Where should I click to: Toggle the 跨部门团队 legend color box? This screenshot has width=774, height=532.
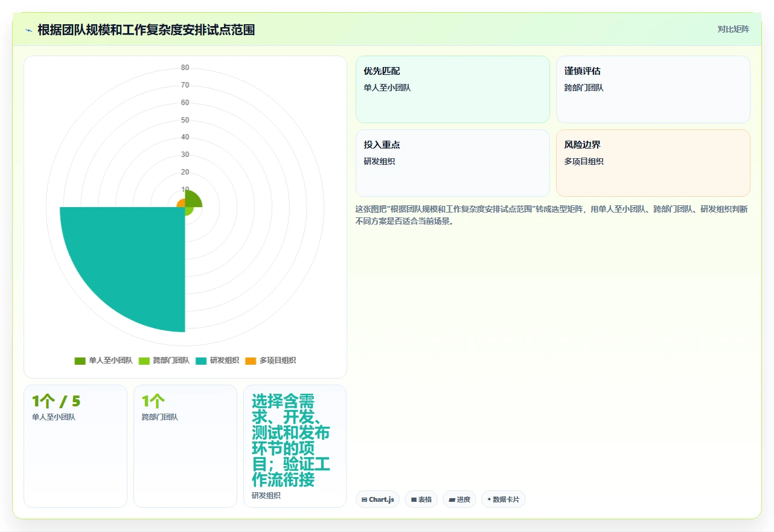tap(144, 361)
